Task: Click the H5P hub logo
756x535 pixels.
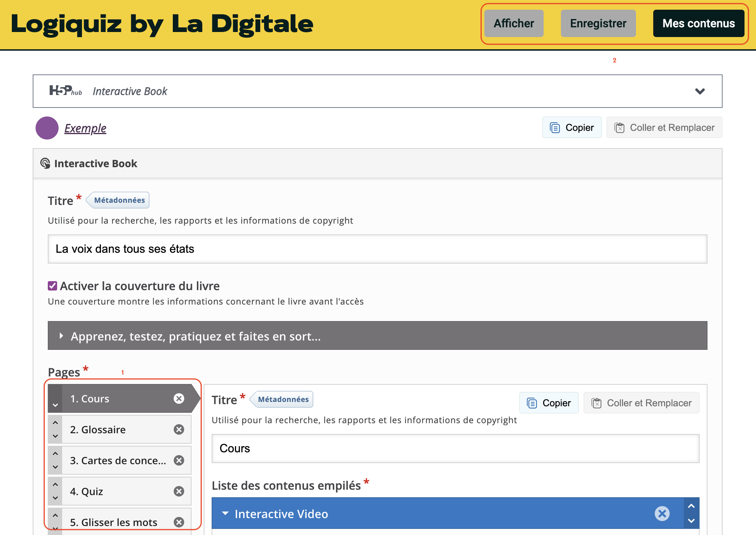Action: 66,91
